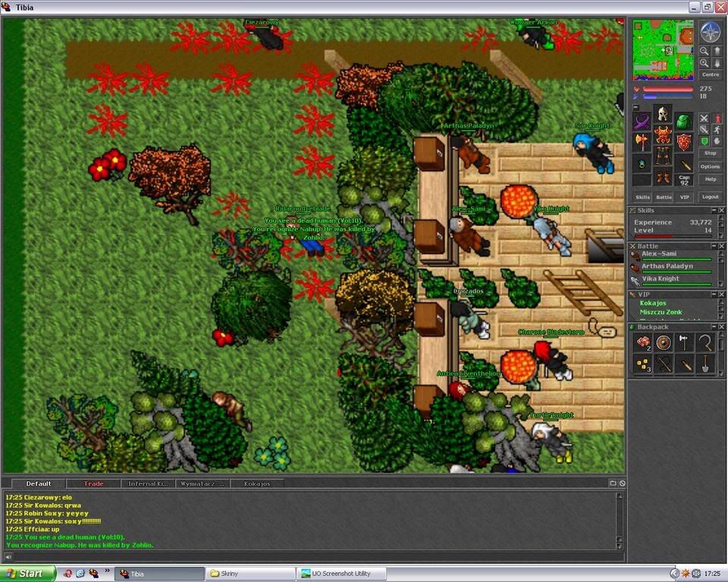Enable offensive fight mode (crossed swords)
The width and height of the screenshot is (728, 582).
pos(704,119)
